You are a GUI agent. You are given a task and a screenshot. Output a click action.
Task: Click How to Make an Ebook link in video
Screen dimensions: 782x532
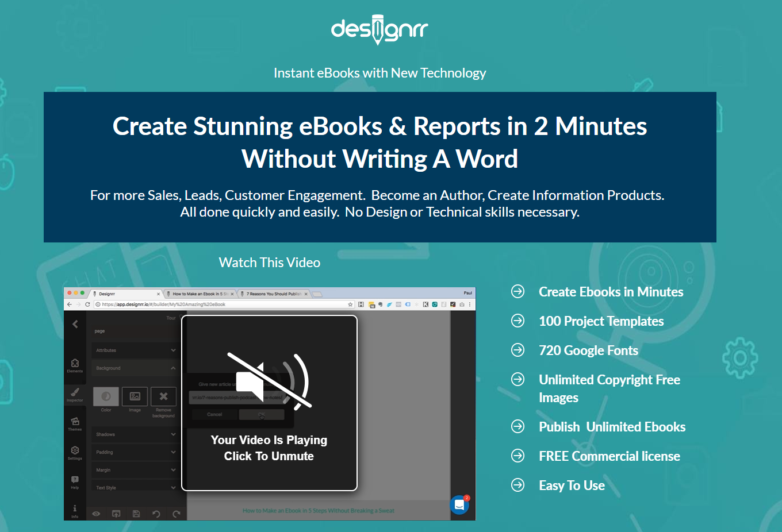coord(319,510)
